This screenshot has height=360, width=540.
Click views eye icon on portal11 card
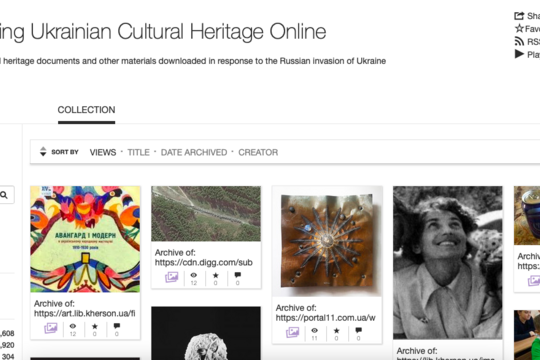tap(314, 330)
